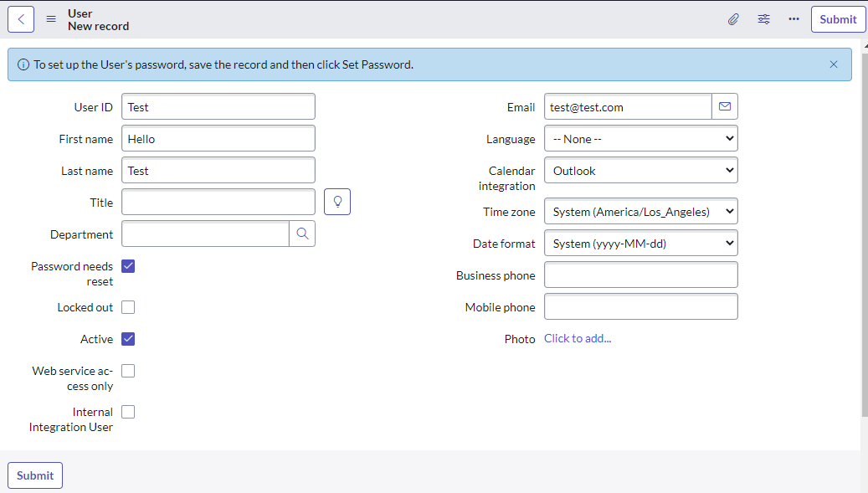Click the envelope icon beside Email

(725, 106)
